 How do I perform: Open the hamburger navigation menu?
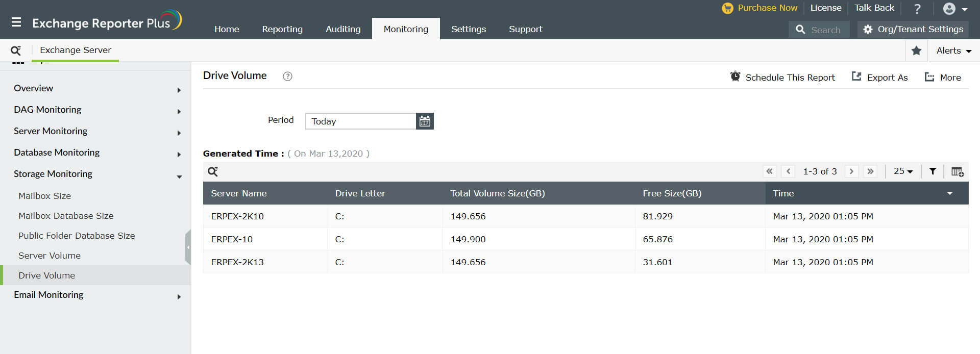pos(16,22)
